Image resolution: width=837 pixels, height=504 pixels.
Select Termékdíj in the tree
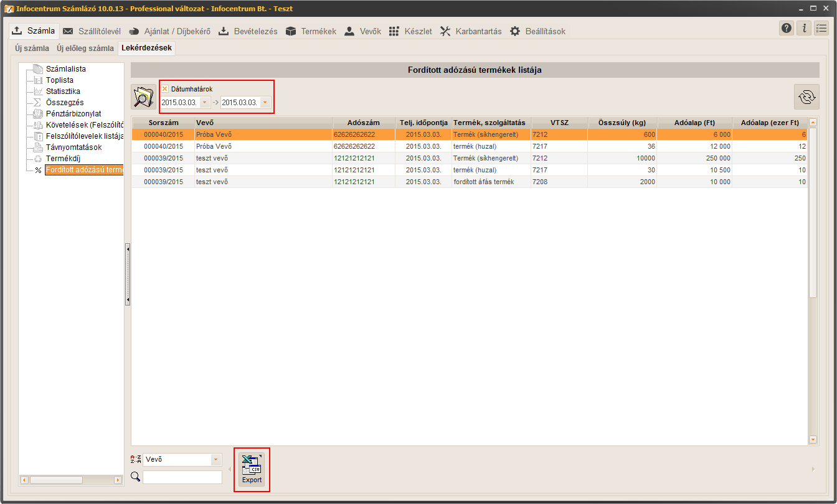[63, 159]
